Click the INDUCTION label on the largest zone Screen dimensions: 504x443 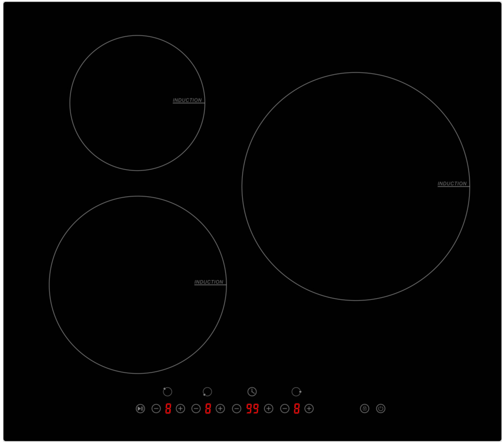pos(452,184)
